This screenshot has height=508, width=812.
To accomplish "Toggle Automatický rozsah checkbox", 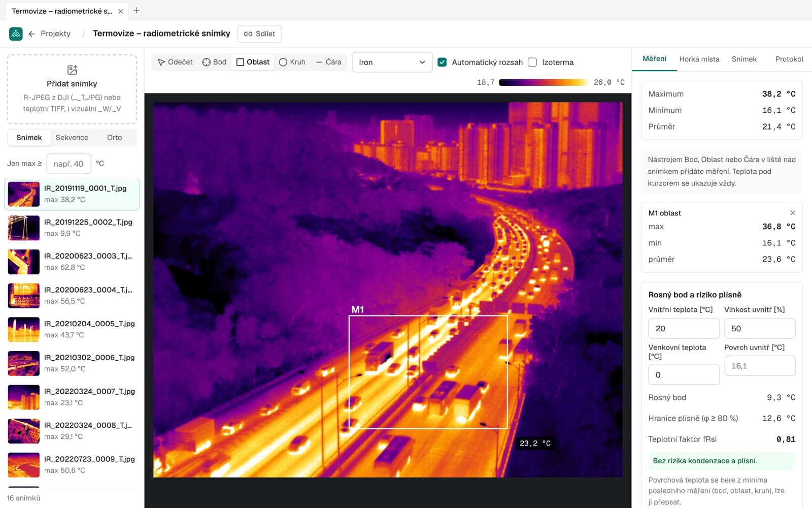I will click(442, 62).
